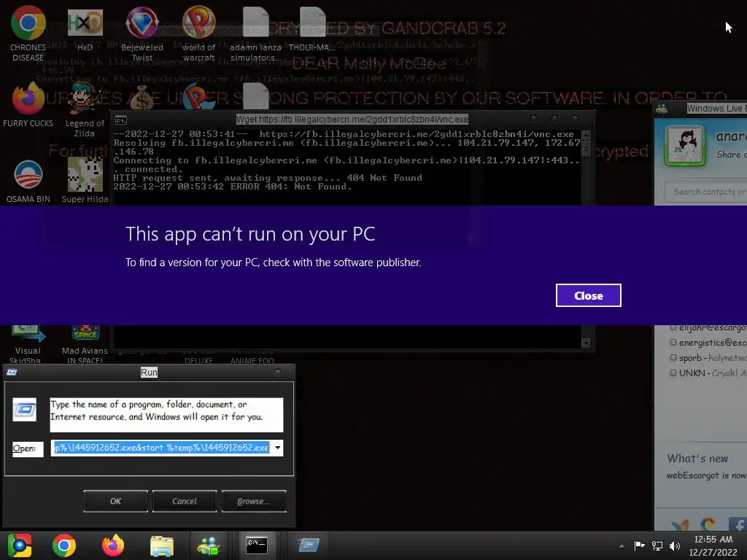Viewport: 747px width, 560px height.
Task: Open the HxD desktop shortcut
Action: (x=85, y=30)
